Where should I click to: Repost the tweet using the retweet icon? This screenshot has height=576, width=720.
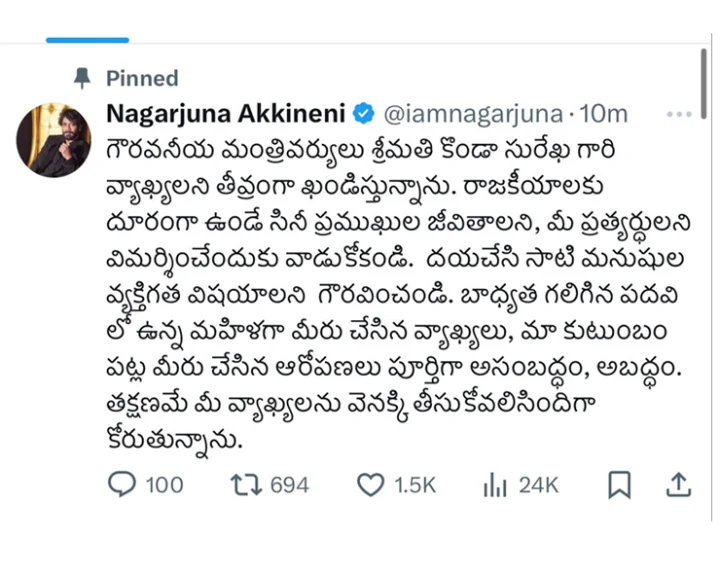(245, 485)
